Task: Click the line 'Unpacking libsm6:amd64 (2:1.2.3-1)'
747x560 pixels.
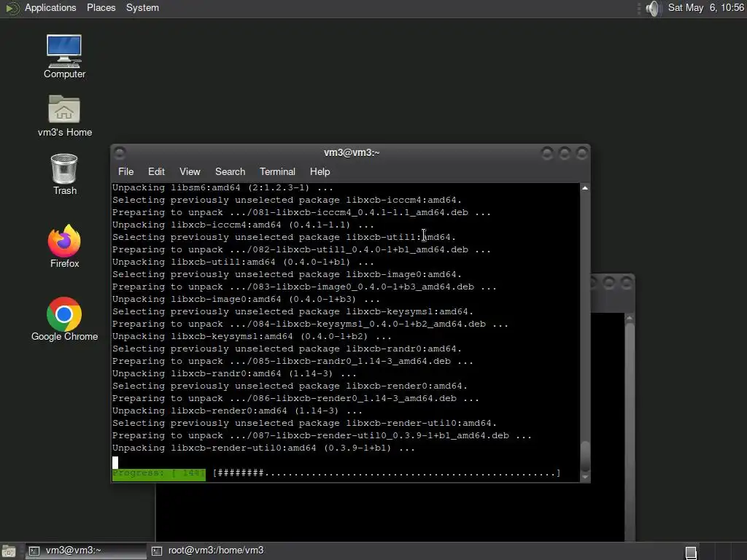Action: pos(222,187)
